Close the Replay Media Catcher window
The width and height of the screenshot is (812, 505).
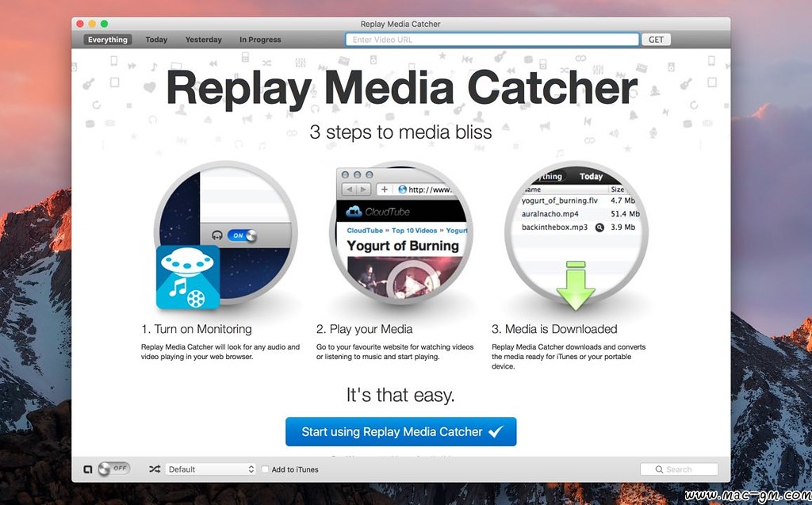[80, 24]
